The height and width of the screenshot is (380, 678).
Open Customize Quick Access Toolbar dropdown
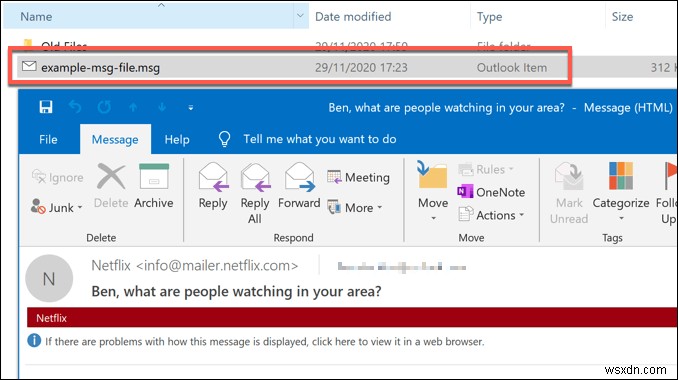coord(191,108)
